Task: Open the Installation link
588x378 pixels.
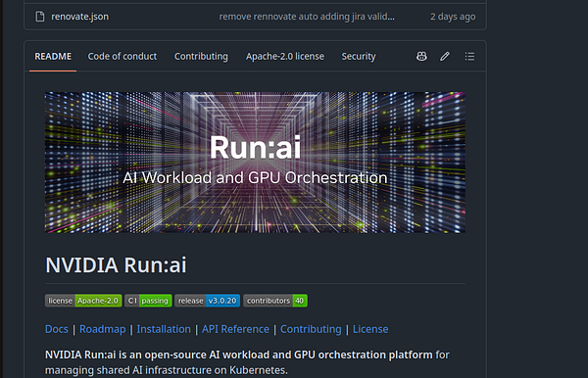Action: click(164, 329)
